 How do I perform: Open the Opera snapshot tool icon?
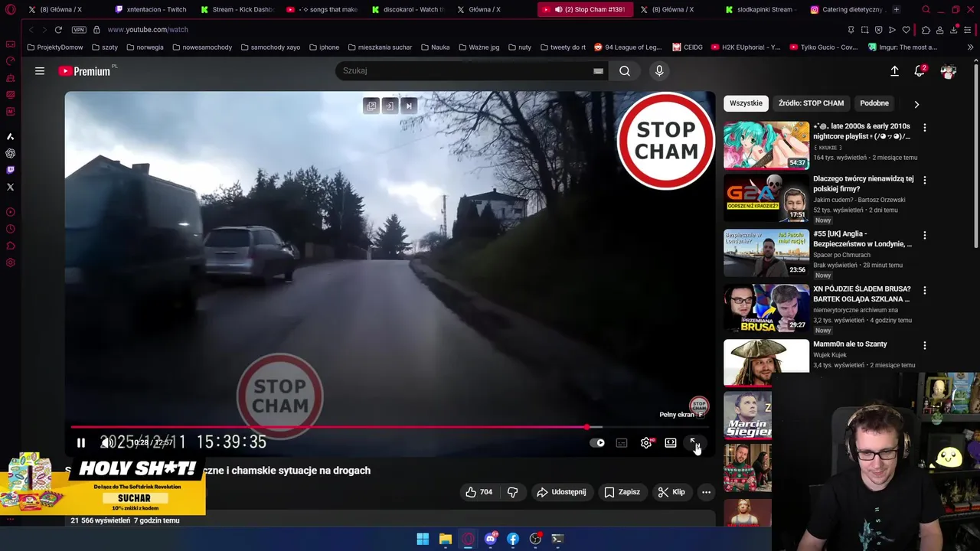864,30
